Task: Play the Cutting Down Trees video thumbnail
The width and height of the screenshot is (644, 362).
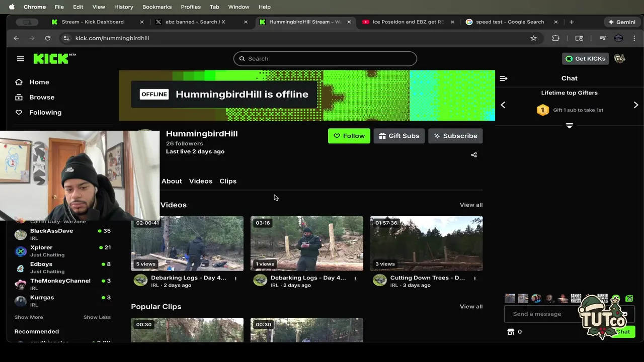Action: pos(427,243)
